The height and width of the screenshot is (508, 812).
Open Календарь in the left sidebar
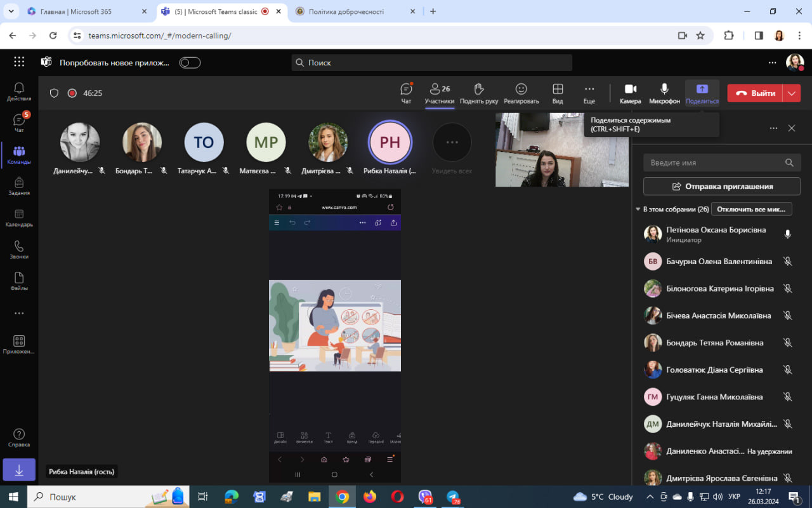[19, 218]
